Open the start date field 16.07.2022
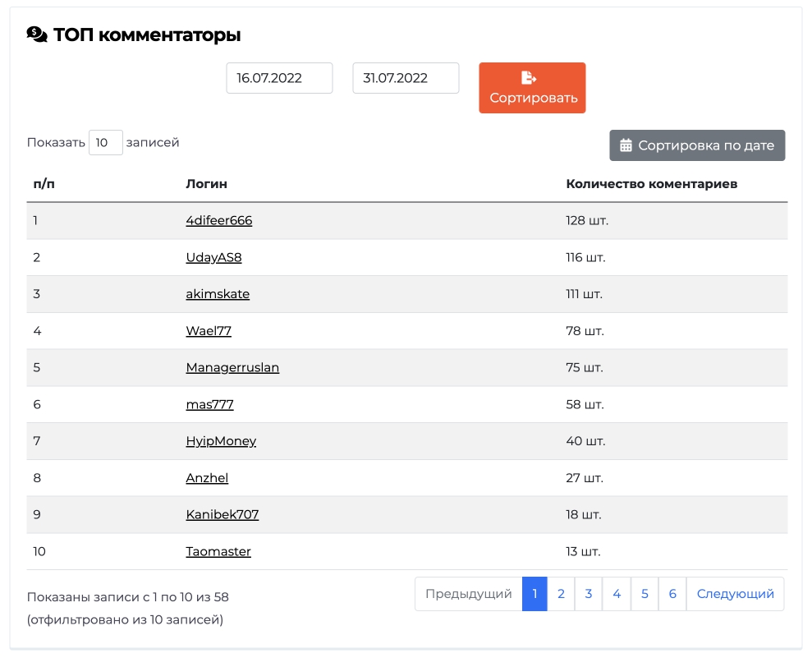 pos(279,78)
